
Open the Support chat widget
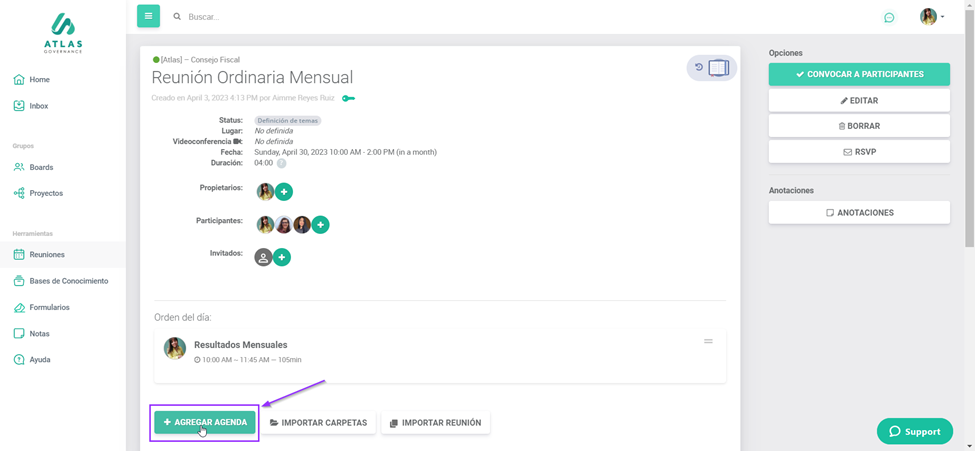point(914,431)
